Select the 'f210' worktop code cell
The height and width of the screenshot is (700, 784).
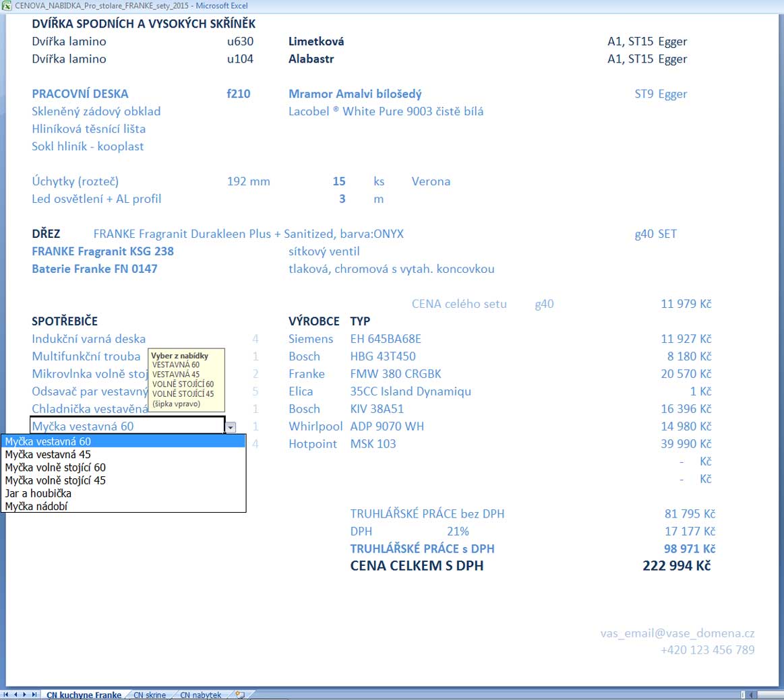click(x=239, y=94)
